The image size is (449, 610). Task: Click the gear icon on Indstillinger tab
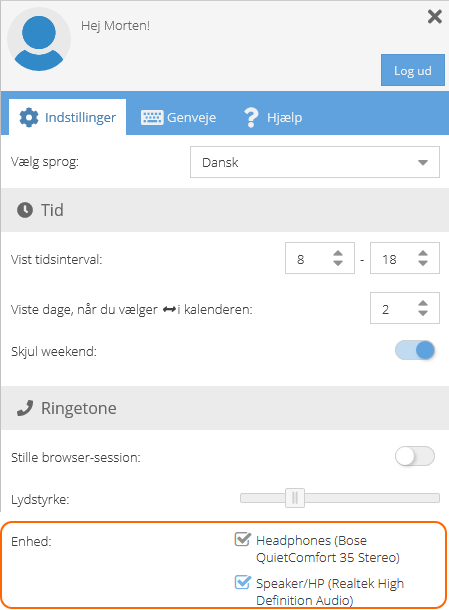(29, 117)
